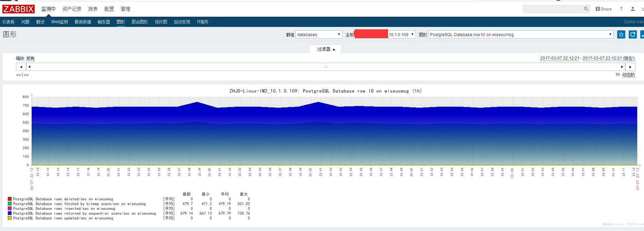Click the graph title text

click(325, 91)
